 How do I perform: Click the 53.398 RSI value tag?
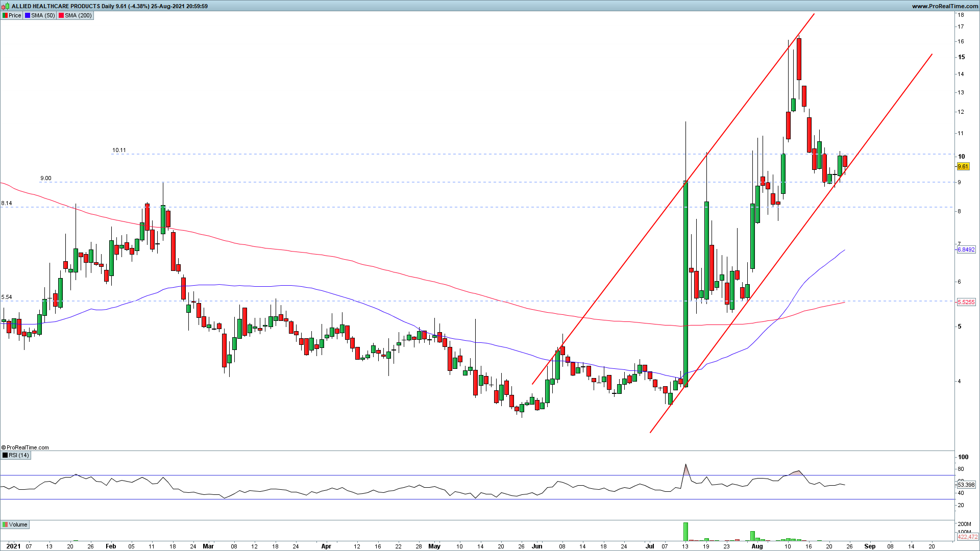[x=966, y=485]
